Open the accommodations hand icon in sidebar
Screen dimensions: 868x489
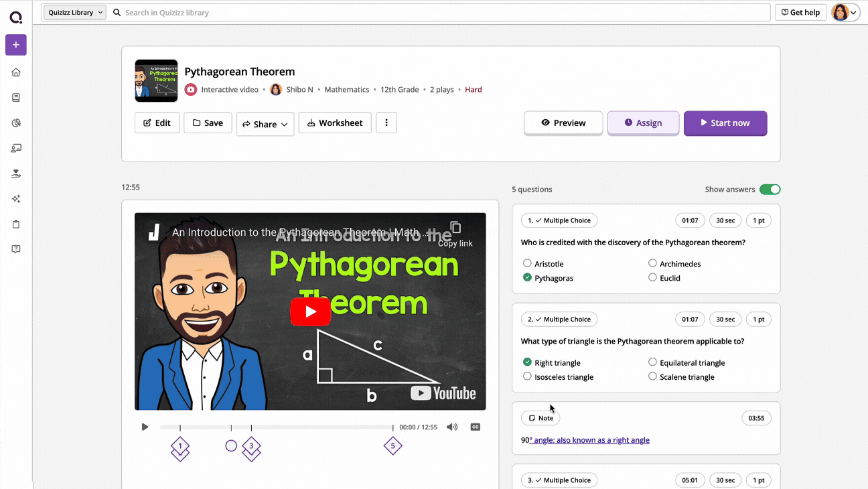coord(16,173)
